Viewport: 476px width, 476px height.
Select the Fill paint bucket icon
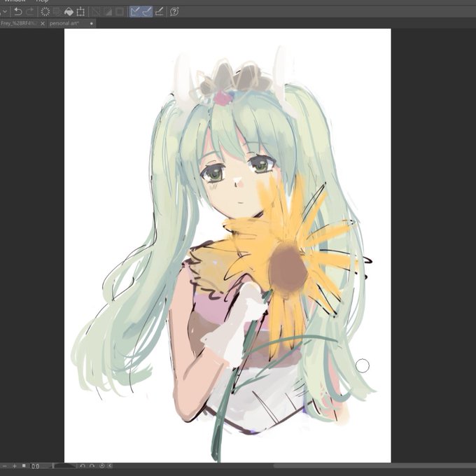(x=69, y=12)
